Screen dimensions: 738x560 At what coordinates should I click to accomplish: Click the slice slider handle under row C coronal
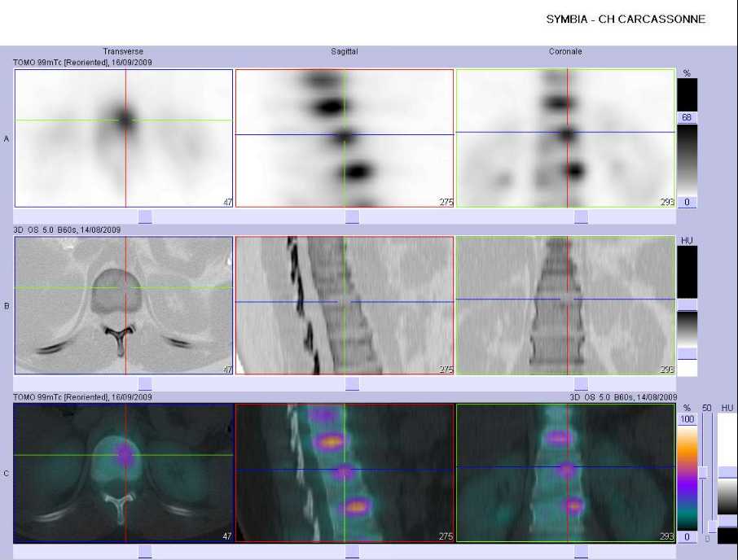(x=582, y=552)
